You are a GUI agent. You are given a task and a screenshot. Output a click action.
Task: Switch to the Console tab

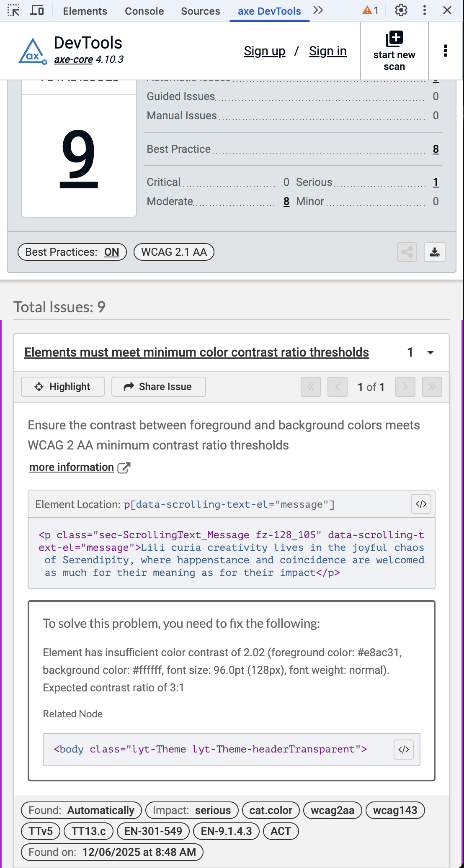[144, 11]
